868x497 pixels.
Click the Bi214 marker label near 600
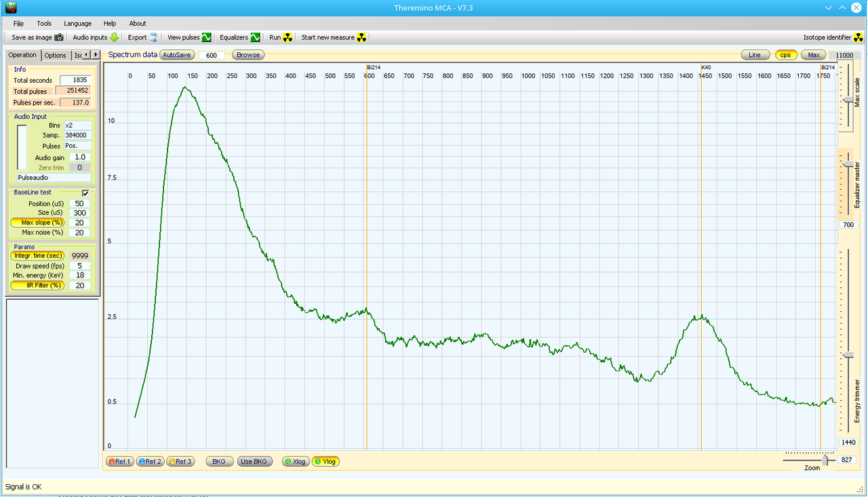[x=374, y=67]
